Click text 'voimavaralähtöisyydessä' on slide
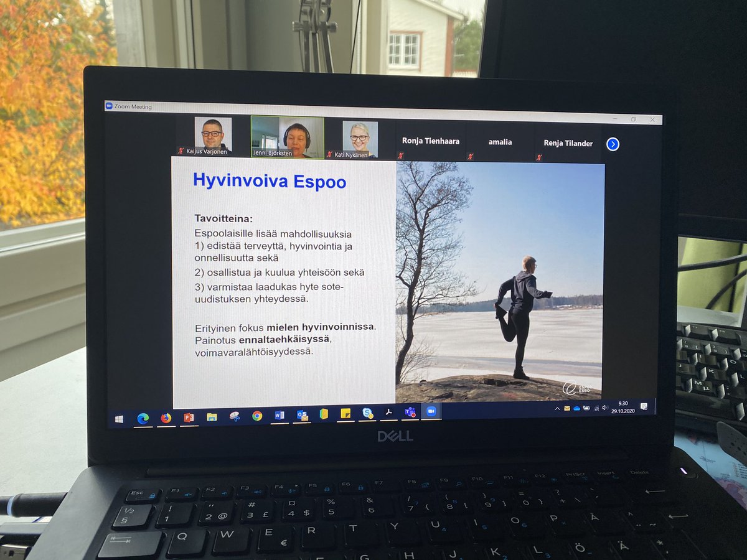 [254, 352]
